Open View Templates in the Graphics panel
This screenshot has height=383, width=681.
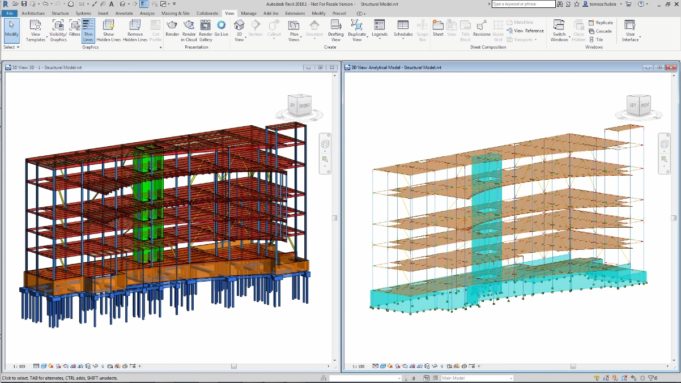tap(36, 30)
